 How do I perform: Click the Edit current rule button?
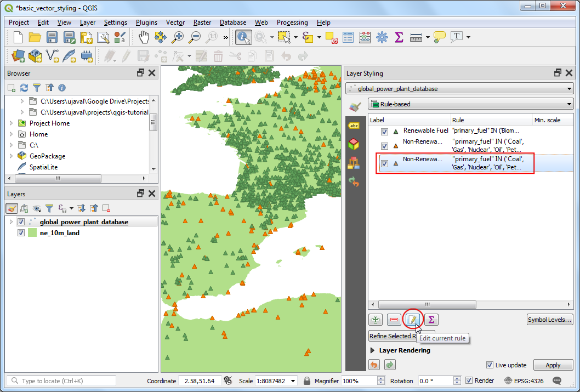click(412, 320)
